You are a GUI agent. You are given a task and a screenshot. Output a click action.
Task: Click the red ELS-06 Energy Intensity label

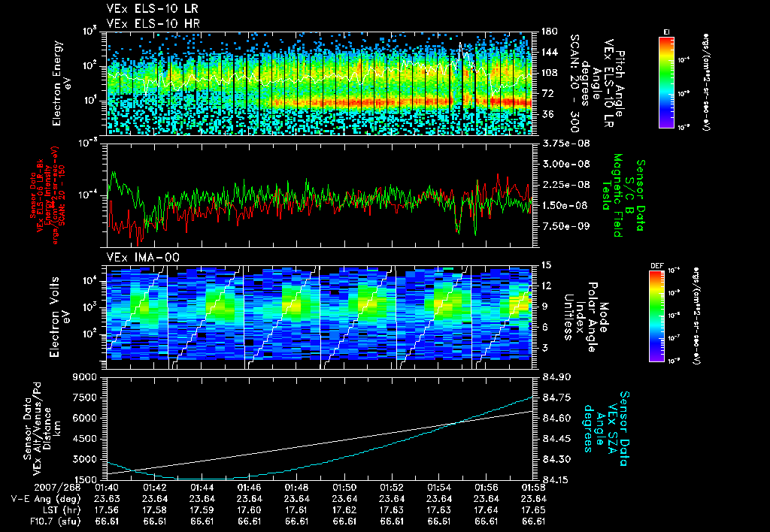[x=48, y=195]
